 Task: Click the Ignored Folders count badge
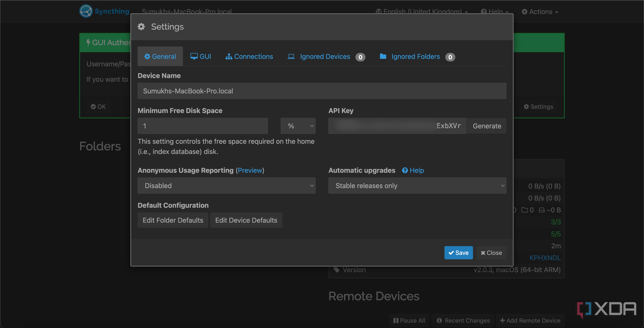(450, 57)
